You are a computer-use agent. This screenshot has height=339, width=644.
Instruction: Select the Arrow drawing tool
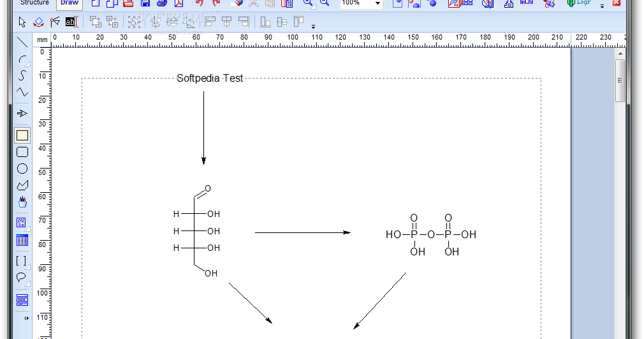click(22, 113)
